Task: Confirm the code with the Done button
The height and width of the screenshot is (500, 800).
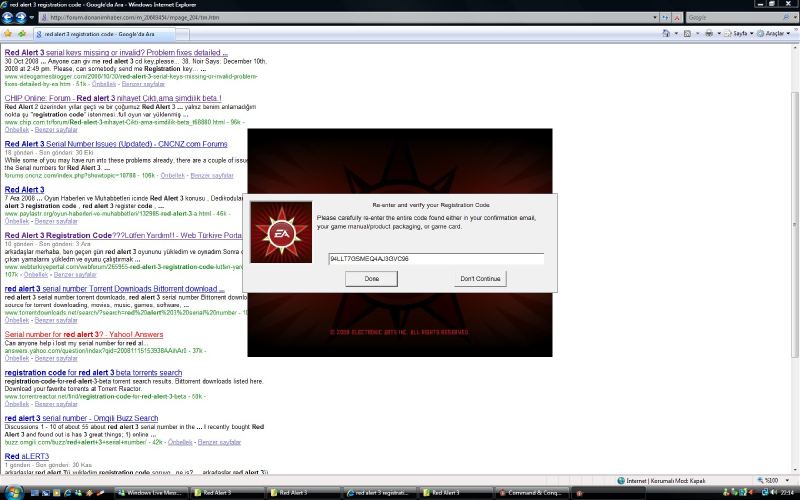Action: pyautogui.click(x=371, y=279)
